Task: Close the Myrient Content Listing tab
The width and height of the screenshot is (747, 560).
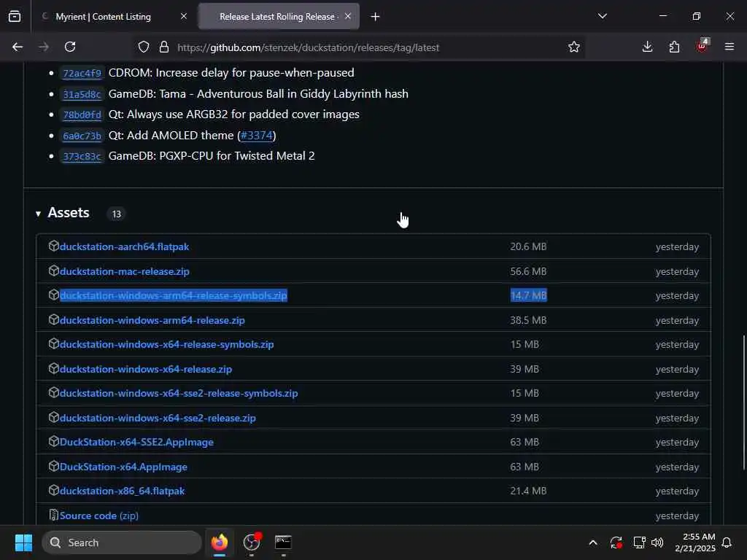Action: pyautogui.click(x=184, y=16)
